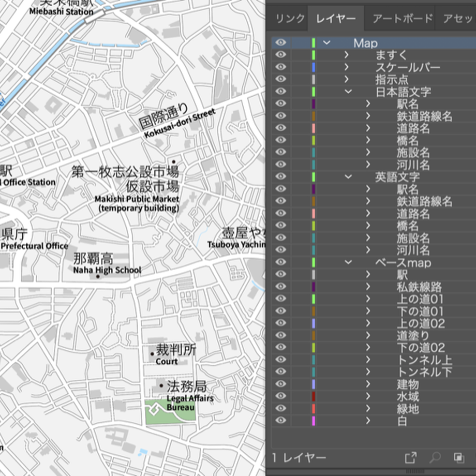Hide the 日本語文字 layer group
The width and height of the screenshot is (476, 476).
pyautogui.click(x=281, y=91)
